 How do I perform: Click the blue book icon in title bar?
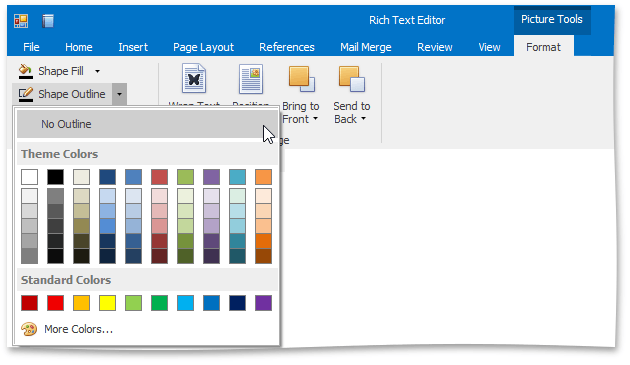tap(48, 21)
